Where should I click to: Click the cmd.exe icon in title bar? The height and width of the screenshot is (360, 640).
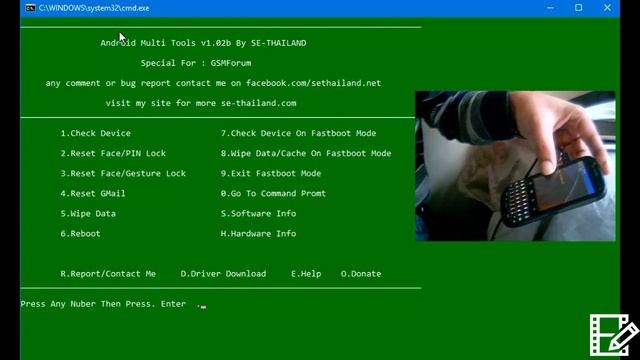tap(30, 8)
